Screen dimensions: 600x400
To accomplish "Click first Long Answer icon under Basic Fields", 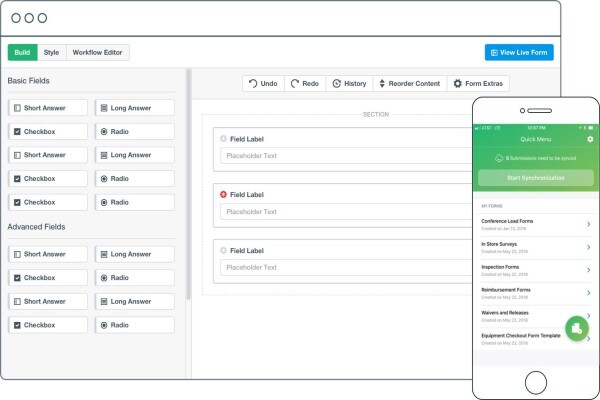I will [104, 108].
